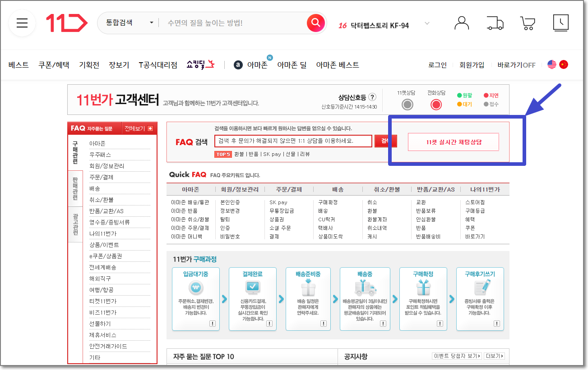Viewport: 588px width, 370px height.
Task: Open the 통합검색 category dropdown
Action: 130,23
